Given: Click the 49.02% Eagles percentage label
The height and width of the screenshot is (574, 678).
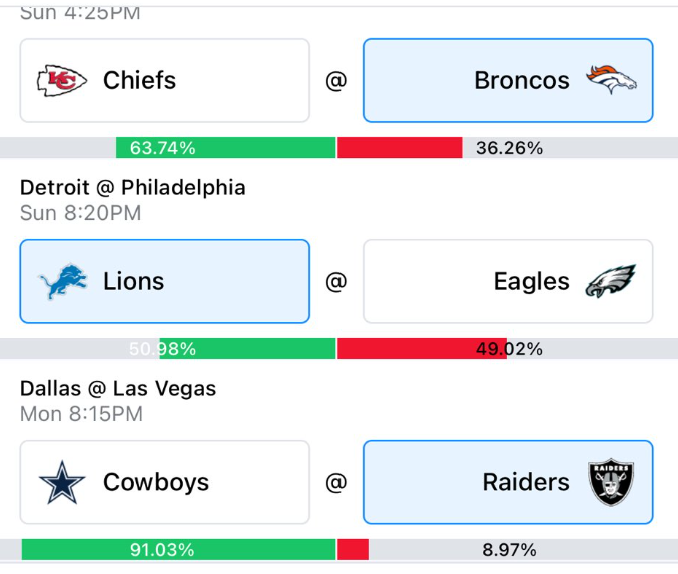Looking at the screenshot, I should pos(509,349).
